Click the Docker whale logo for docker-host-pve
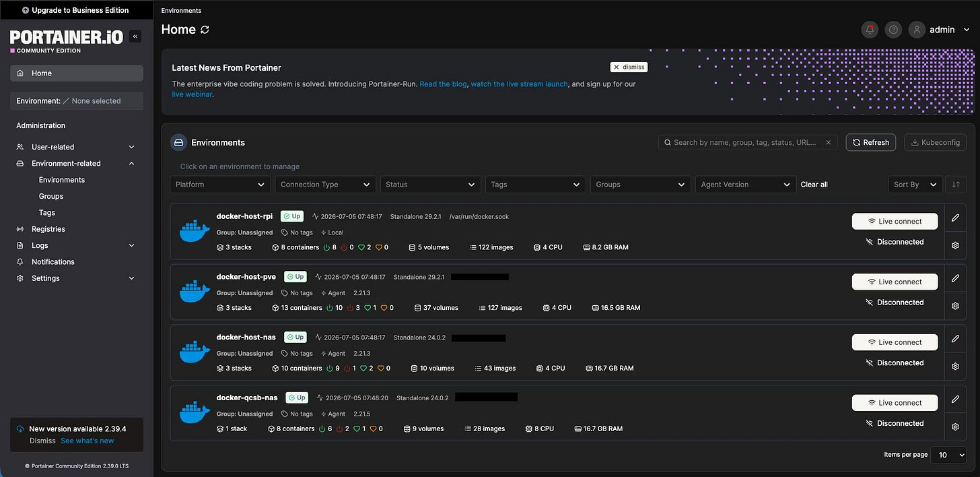Screen dimensions: 980x477 [195, 291]
